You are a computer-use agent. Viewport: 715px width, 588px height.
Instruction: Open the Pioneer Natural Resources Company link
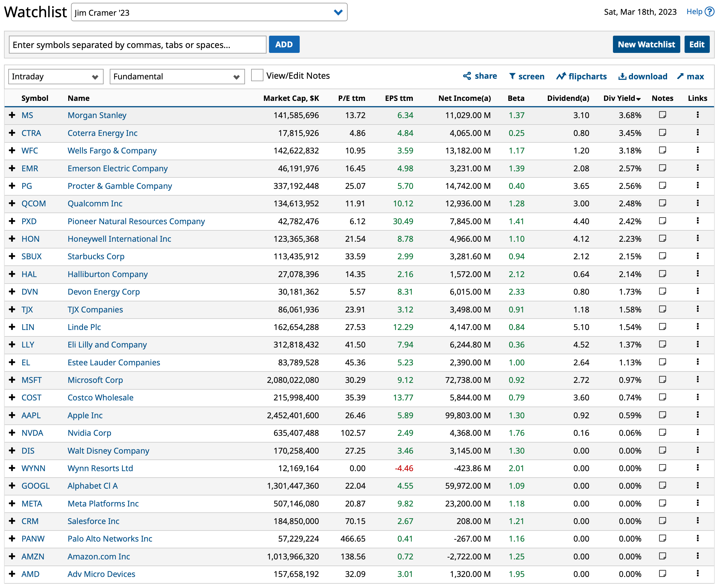[136, 221]
